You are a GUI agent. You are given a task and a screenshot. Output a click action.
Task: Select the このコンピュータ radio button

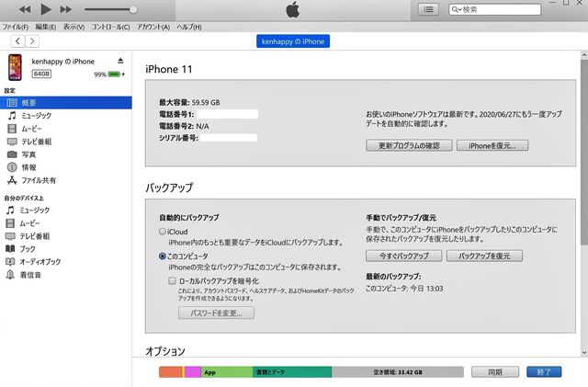pos(163,256)
